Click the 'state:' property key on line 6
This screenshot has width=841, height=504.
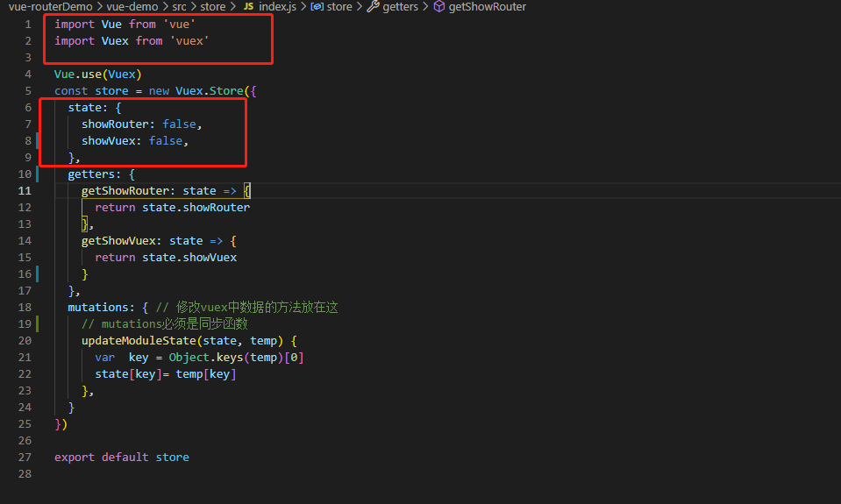click(x=88, y=108)
